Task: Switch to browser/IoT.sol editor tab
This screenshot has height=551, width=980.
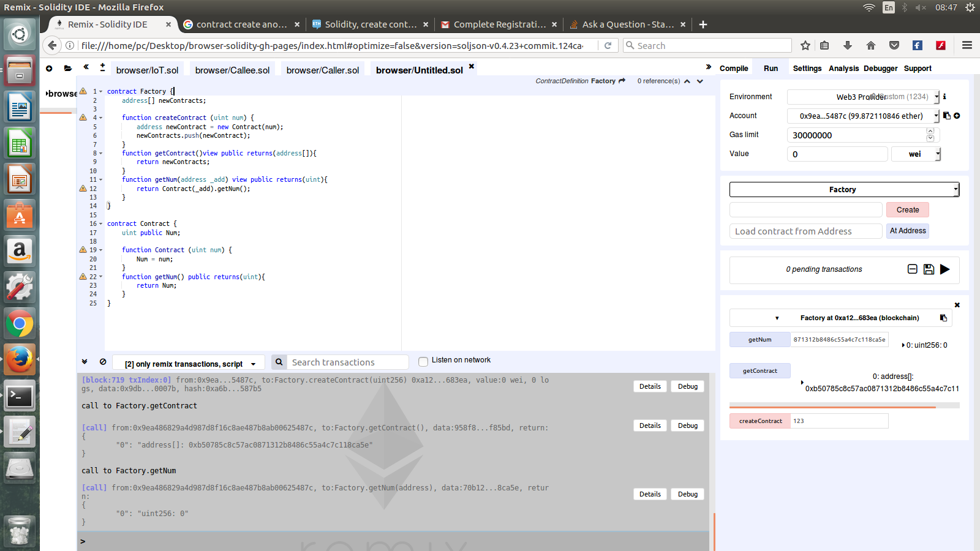Action: [147, 70]
